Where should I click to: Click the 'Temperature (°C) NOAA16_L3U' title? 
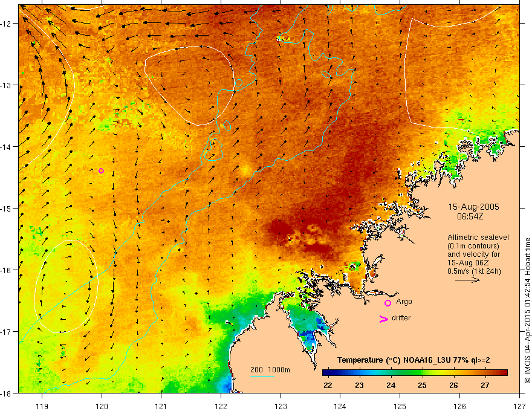(393, 360)
